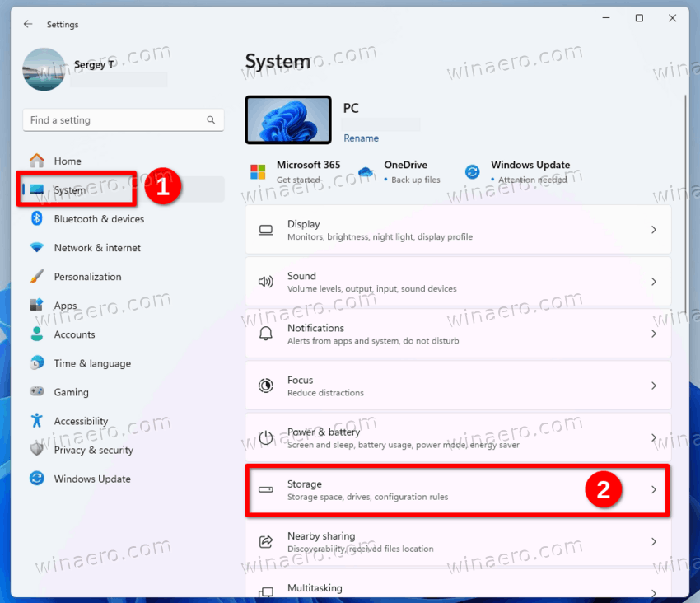Click the Sound speaker icon
This screenshot has width=700, height=603.
[x=266, y=282]
